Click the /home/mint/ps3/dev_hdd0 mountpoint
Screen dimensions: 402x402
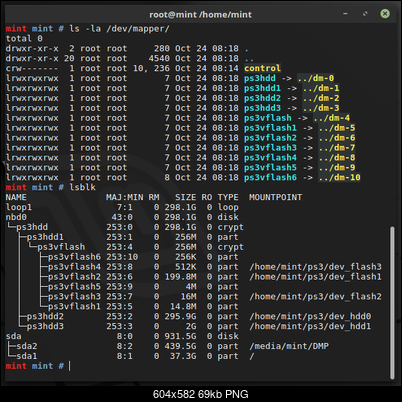[x=310, y=316]
